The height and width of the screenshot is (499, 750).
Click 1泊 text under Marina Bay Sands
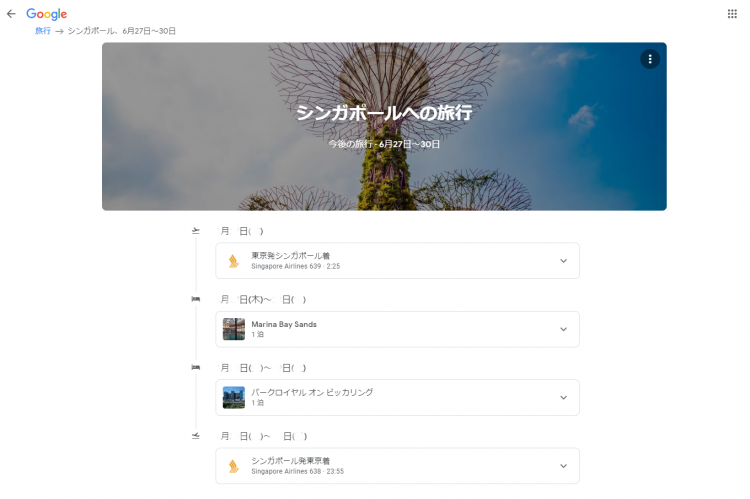(x=257, y=334)
